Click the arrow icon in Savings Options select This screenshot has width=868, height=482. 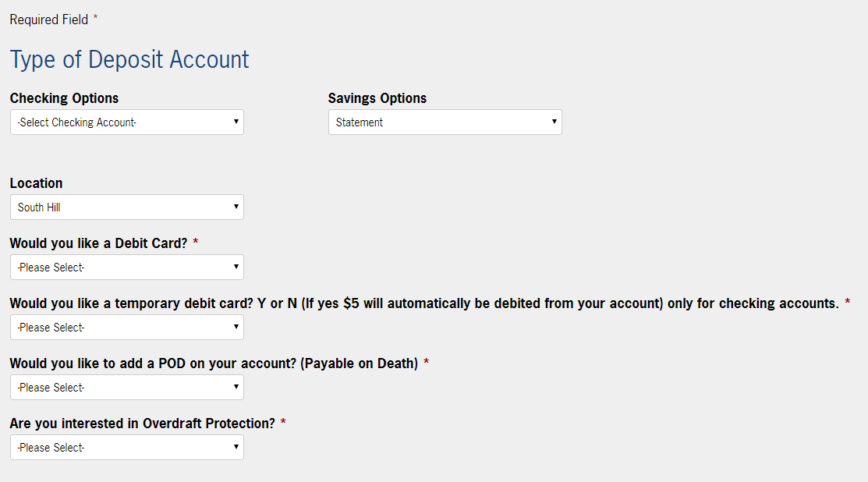click(x=554, y=122)
